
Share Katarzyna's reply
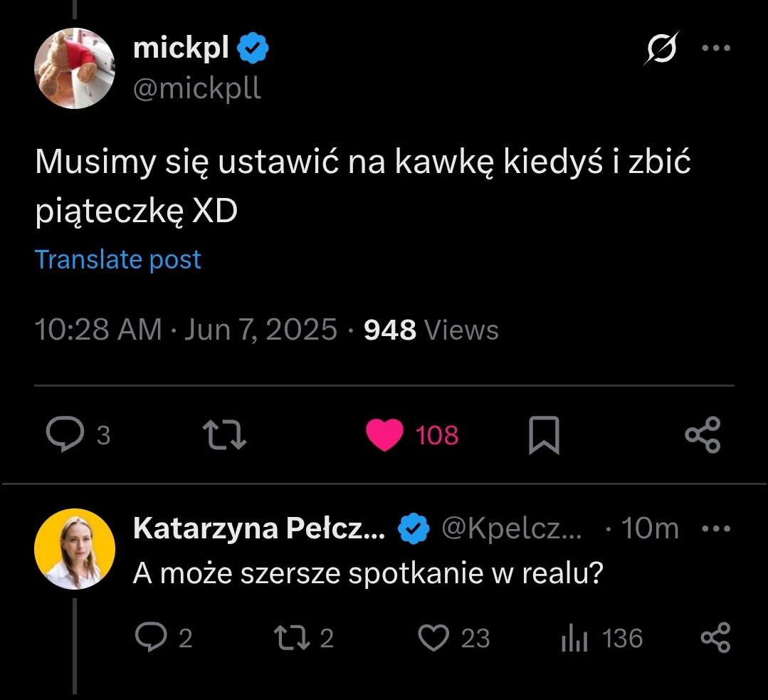(715, 638)
